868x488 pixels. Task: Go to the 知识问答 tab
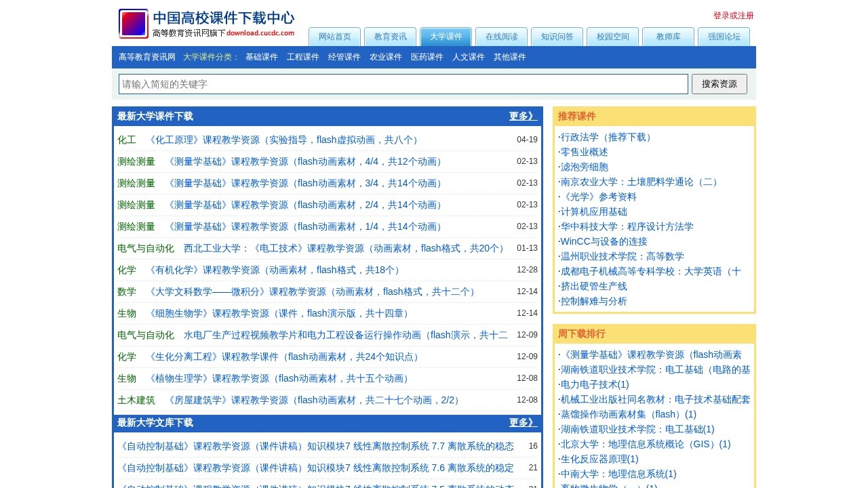557,37
